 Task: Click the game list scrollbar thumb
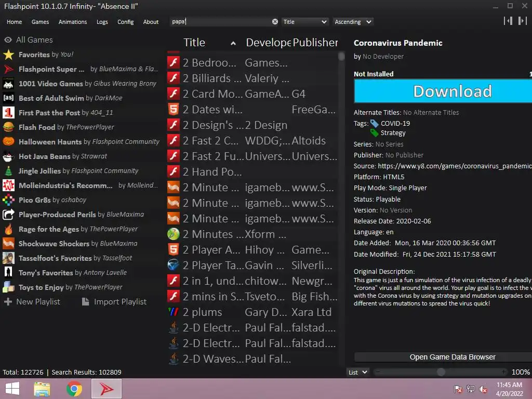pyautogui.click(x=341, y=56)
